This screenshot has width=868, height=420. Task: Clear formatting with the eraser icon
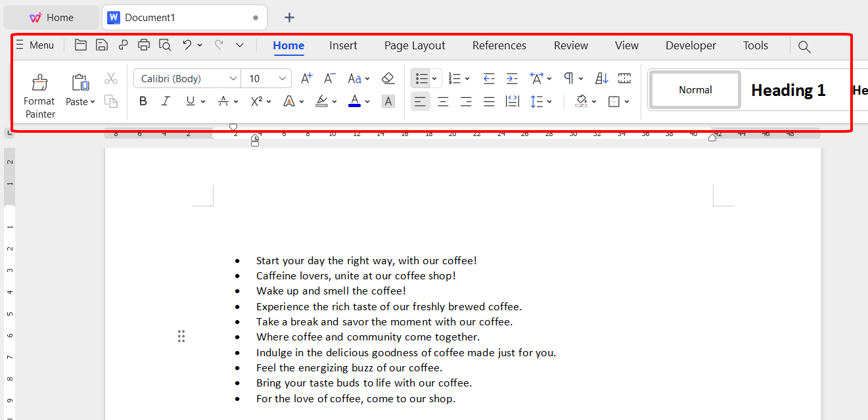pos(388,78)
